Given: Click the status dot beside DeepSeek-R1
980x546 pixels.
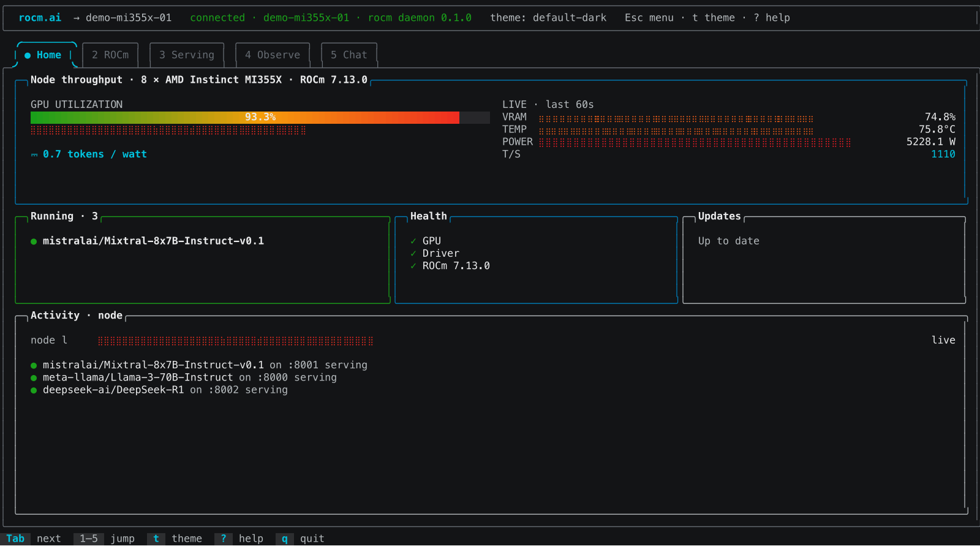Looking at the screenshot, I should (x=34, y=390).
